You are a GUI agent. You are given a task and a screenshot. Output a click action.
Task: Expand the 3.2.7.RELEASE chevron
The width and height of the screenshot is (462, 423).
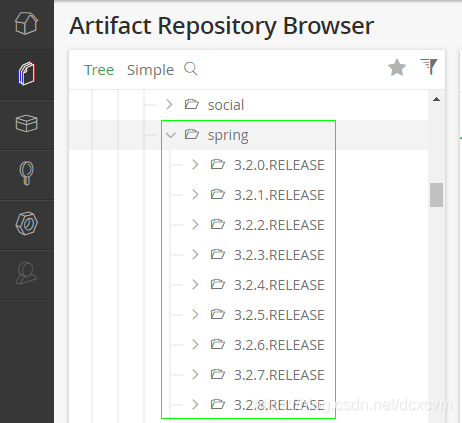195,375
